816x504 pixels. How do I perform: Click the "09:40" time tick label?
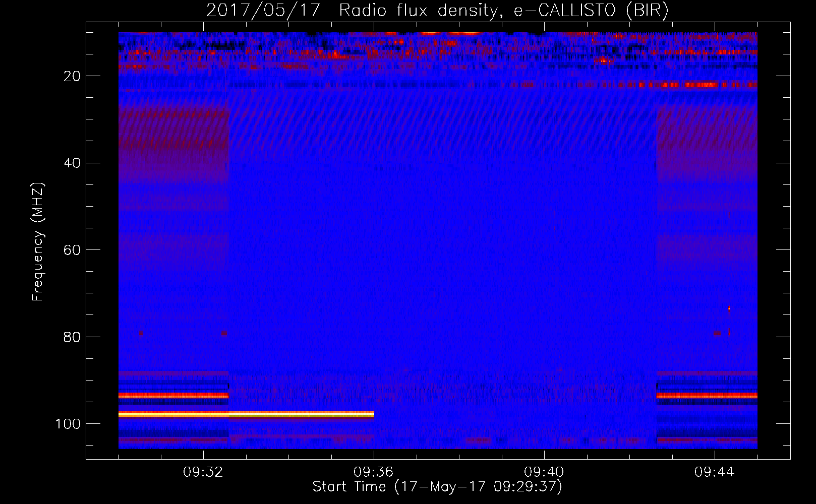pos(544,472)
